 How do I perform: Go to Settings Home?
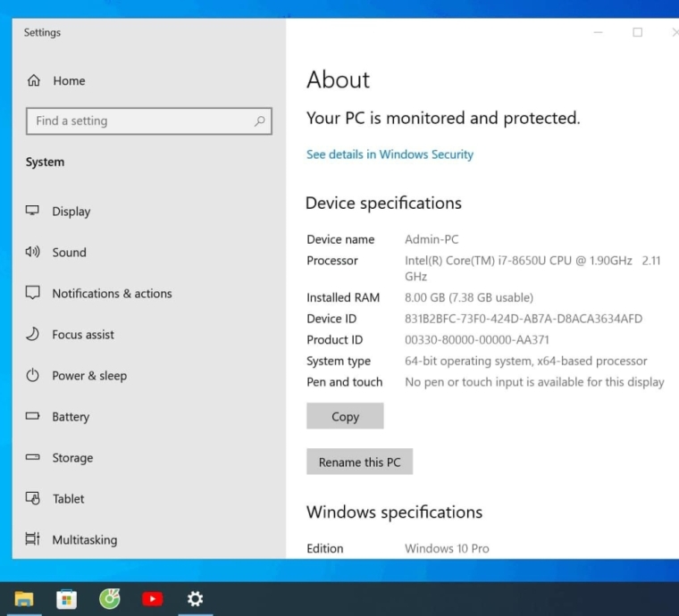click(x=70, y=81)
